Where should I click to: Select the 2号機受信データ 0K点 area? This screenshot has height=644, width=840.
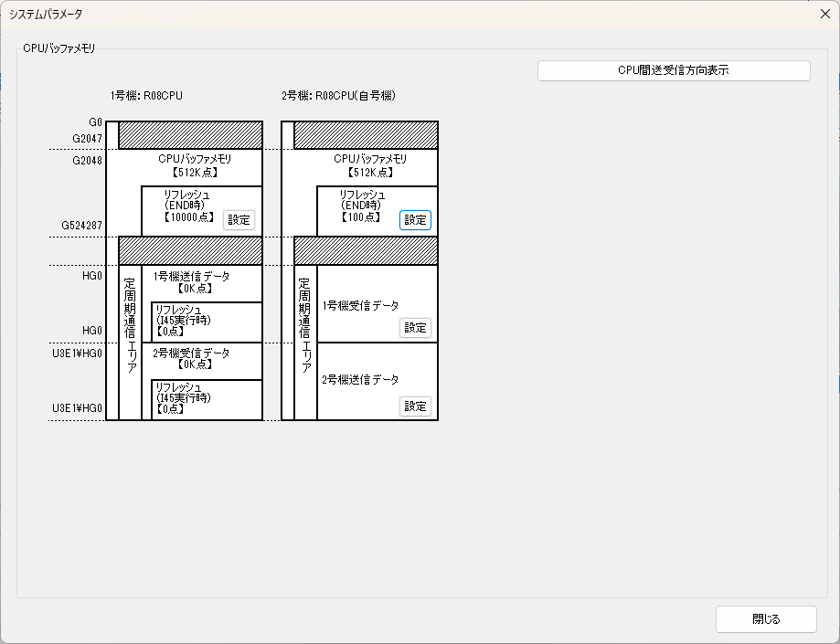tap(191, 358)
